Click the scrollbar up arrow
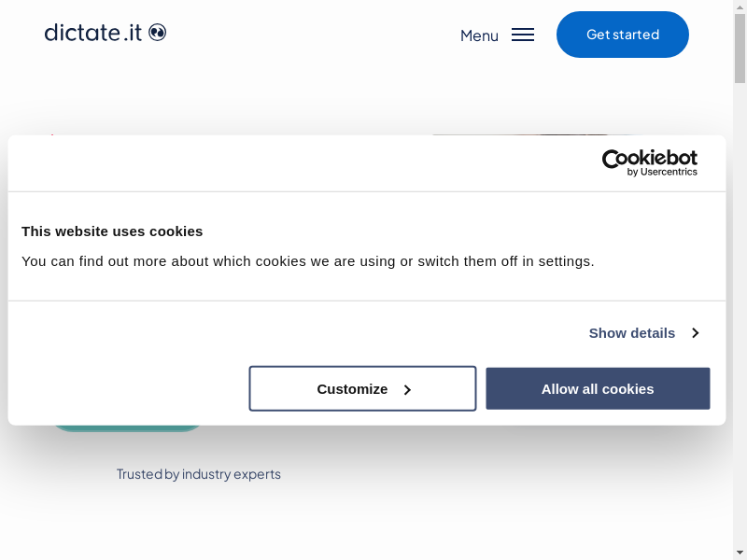Image resolution: width=747 pixels, height=560 pixels. [x=740, y=7]
